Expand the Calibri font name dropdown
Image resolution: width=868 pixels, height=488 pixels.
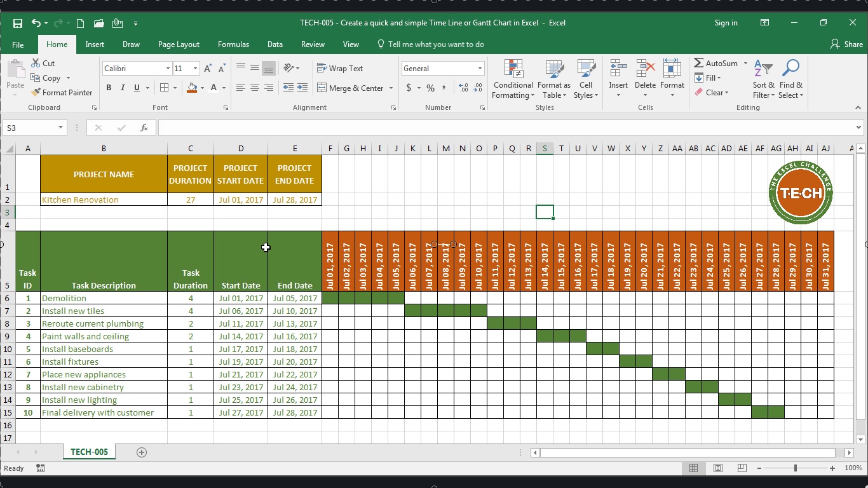tap(168, 69)
